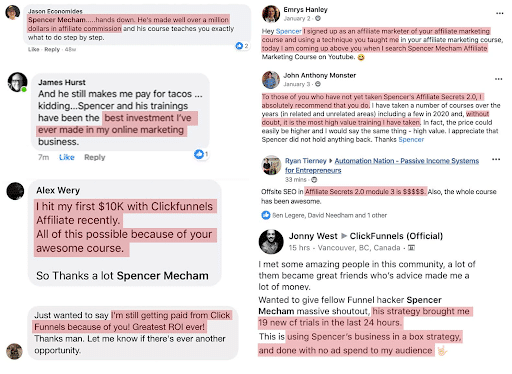Click Reply under Jason Economides' comment
The width and height of the screenshot is (512, 374).
[x=52, y=49]
